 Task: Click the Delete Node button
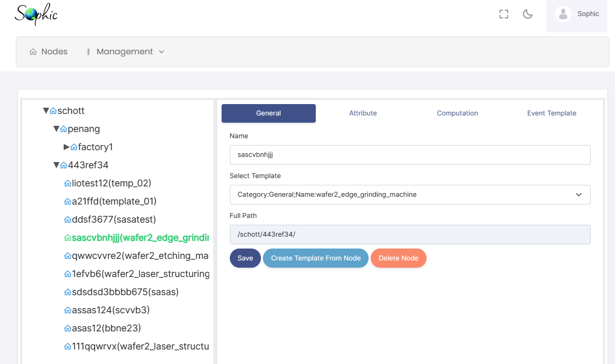pos(398,258)
